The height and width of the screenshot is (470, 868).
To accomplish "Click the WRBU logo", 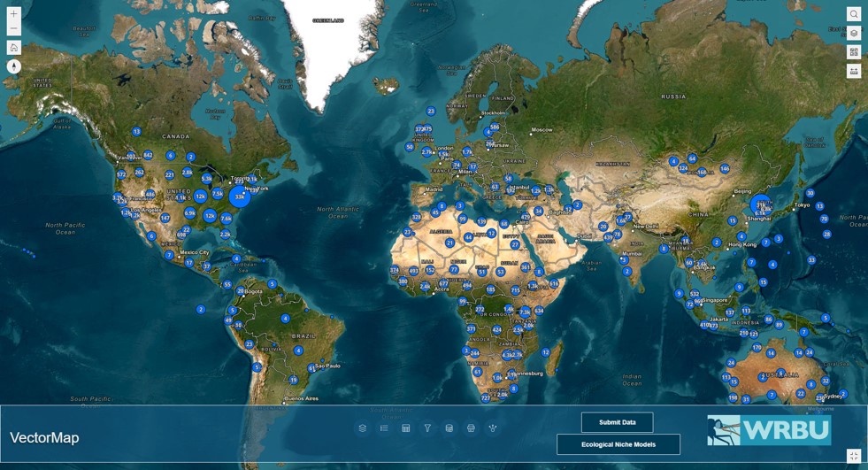I will (x=769, y=430).
